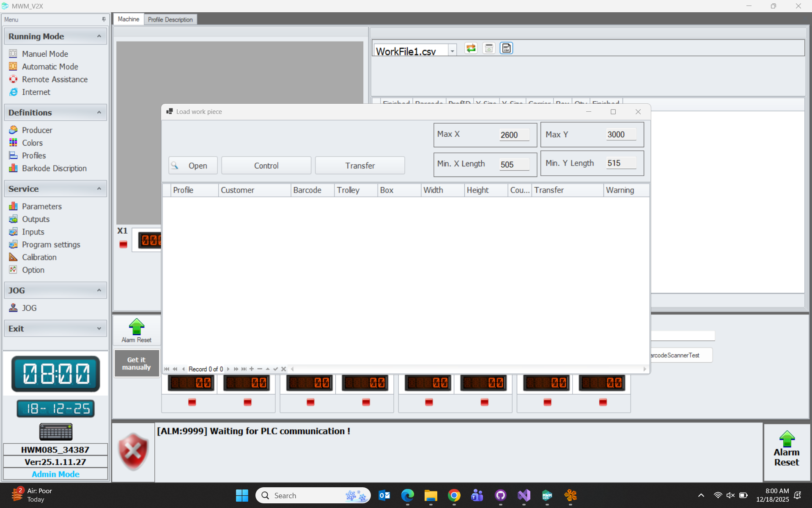Click the recycle bin icon beside WorkFile1
This screenshot has width=812, height=508.
pyautogui.click(x=489, y=48)
